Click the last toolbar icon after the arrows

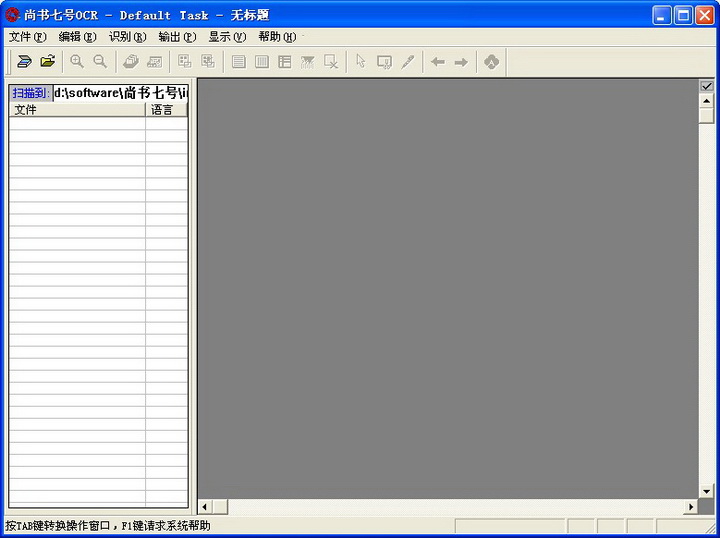tap(491, 62)
